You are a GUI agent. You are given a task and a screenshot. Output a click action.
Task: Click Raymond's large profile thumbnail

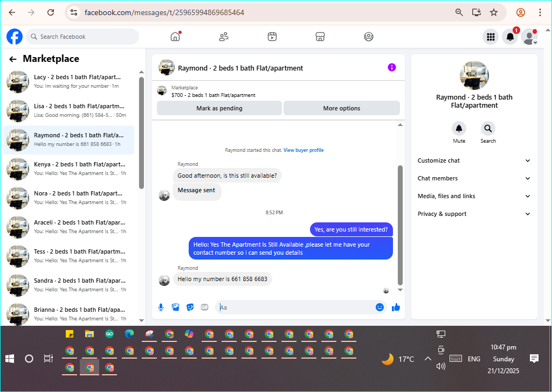[x=474, y=75]
